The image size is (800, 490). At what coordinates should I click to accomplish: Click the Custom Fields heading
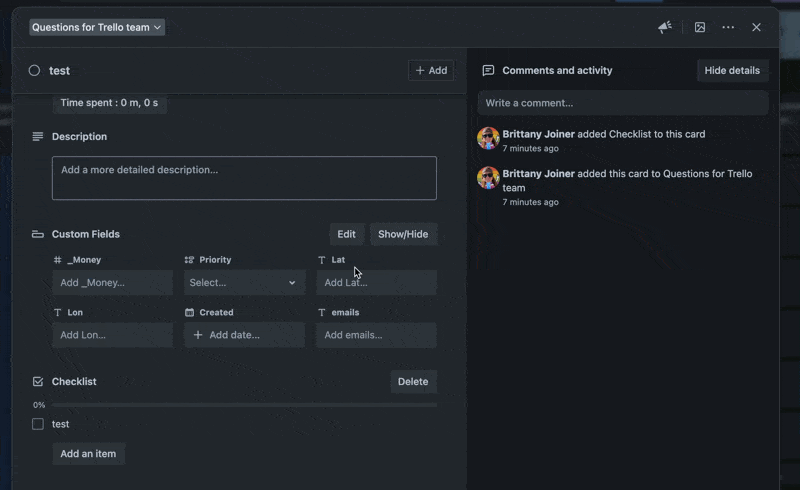[86, 234]
